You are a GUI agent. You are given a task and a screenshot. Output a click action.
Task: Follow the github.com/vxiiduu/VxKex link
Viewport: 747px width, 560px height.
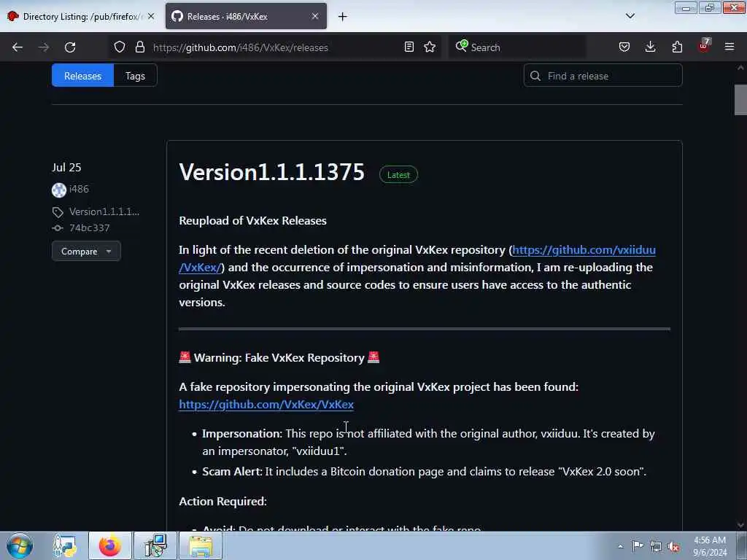(584, 250)
